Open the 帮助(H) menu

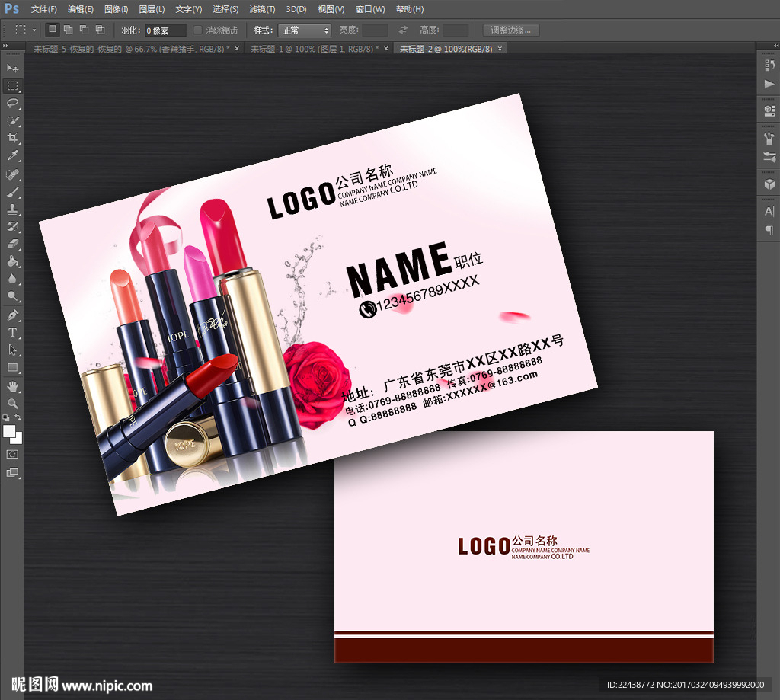pyautogui.click(x=410, y=9)
